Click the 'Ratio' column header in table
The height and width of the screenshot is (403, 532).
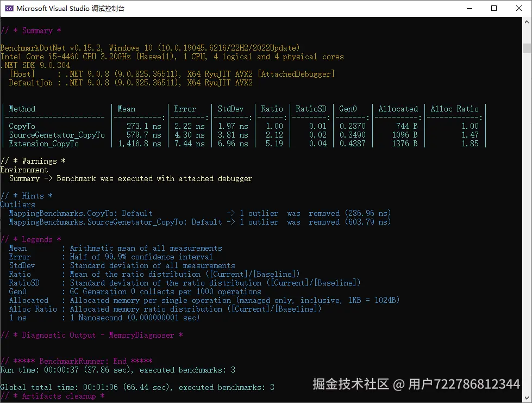pos(272,109)
